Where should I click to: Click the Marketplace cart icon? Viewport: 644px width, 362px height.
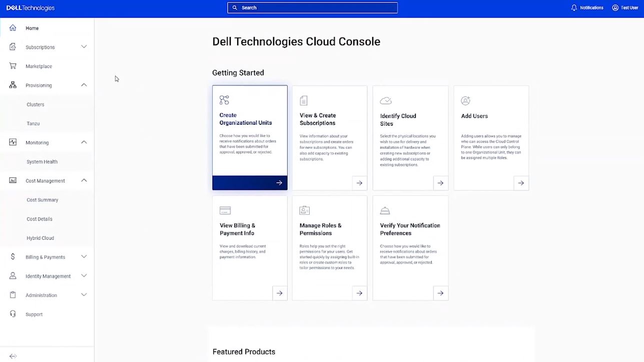(13, 66)
